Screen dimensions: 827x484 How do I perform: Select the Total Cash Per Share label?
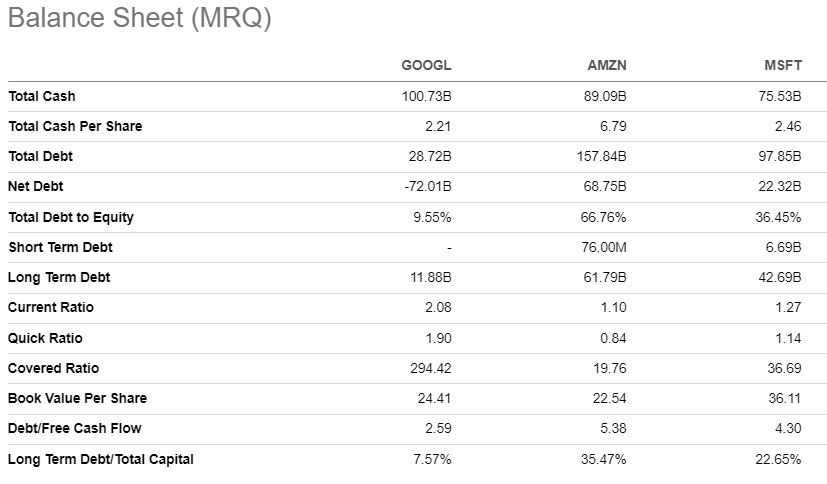(75, 127)
